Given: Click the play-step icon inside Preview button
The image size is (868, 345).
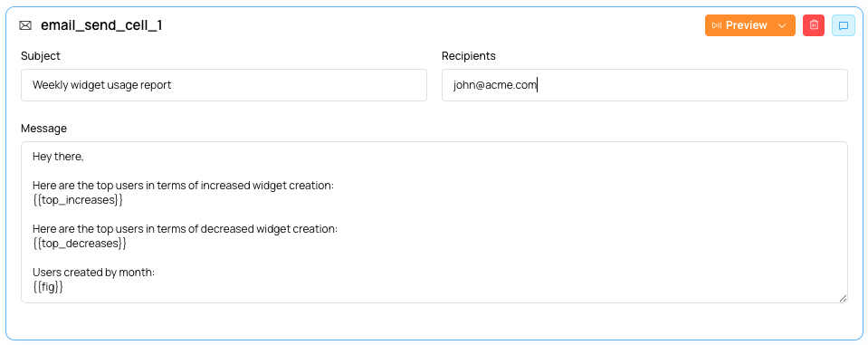Looking at the screenshot, I should 717,25.
